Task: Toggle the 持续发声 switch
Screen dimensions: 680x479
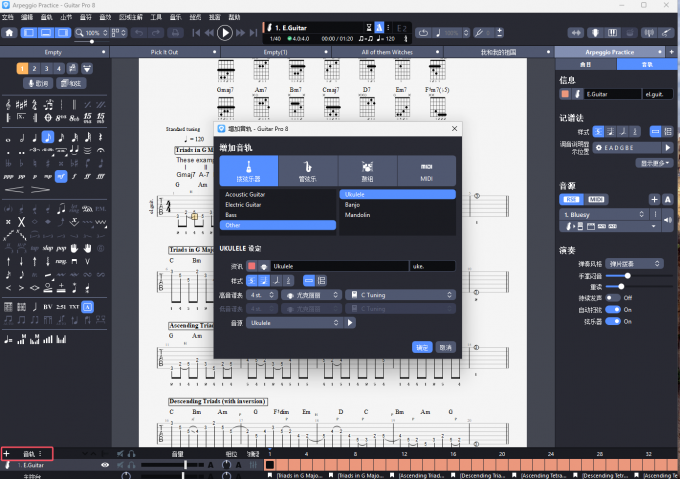Action: (x=613, y=298)
